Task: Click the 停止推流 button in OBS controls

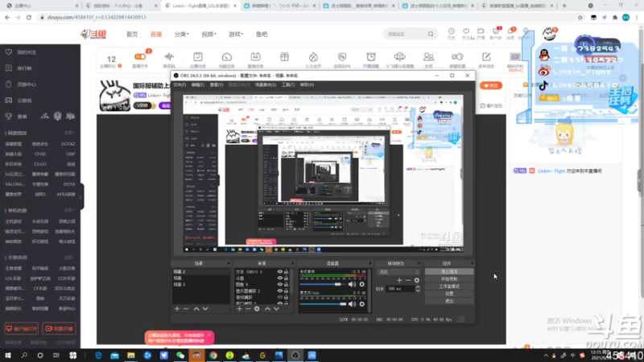Action: (449, 272)
